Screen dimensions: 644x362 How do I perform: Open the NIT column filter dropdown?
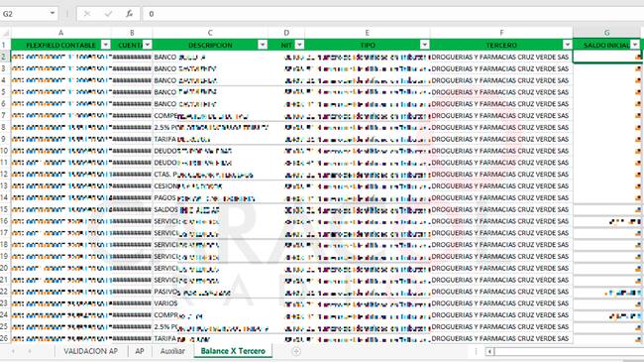click(299, 45)
